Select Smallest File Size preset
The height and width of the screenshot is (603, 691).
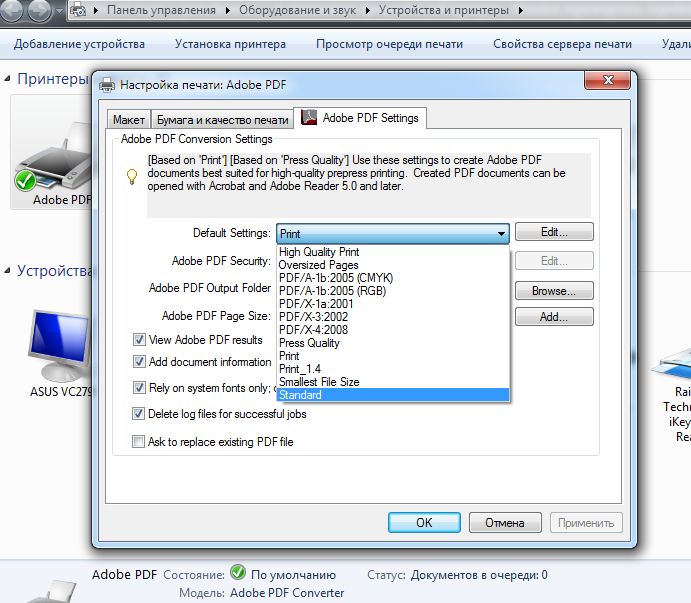point(393,382)
